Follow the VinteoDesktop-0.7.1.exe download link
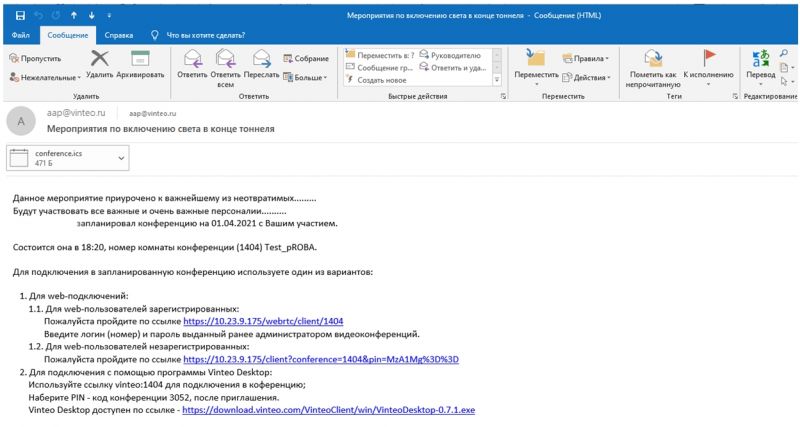This screenshot has width=800, height=427. 329,410
